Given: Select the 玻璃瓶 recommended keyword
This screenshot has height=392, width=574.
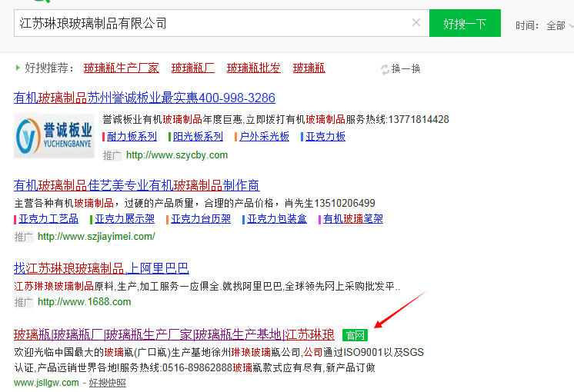Looking at the screenshot, I should pyautogui.click(x=309, y=68).
